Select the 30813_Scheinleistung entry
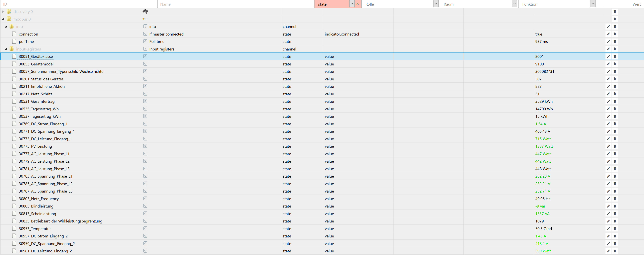Screen dimensions: 644x255 point(38,213)
